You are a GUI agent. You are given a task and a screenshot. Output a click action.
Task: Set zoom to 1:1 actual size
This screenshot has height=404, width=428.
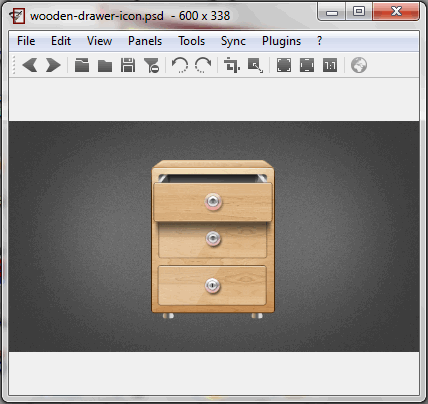330,65
